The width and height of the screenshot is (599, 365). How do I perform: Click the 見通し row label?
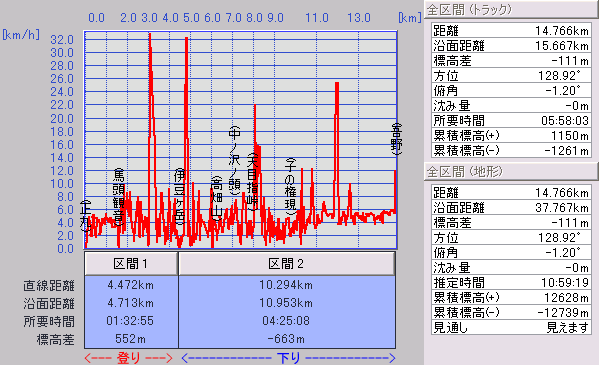(x=451, y=328)
